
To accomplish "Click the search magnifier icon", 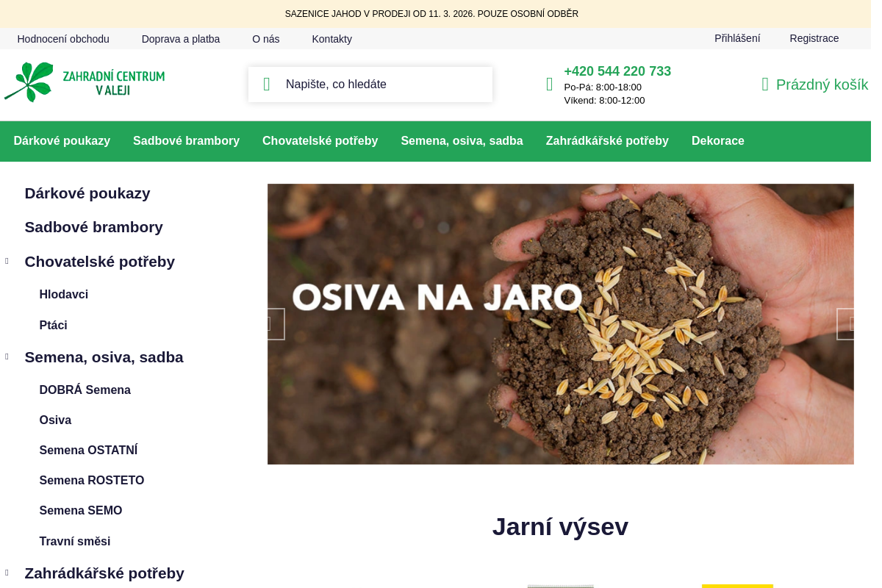I will [x=266, y=84].
